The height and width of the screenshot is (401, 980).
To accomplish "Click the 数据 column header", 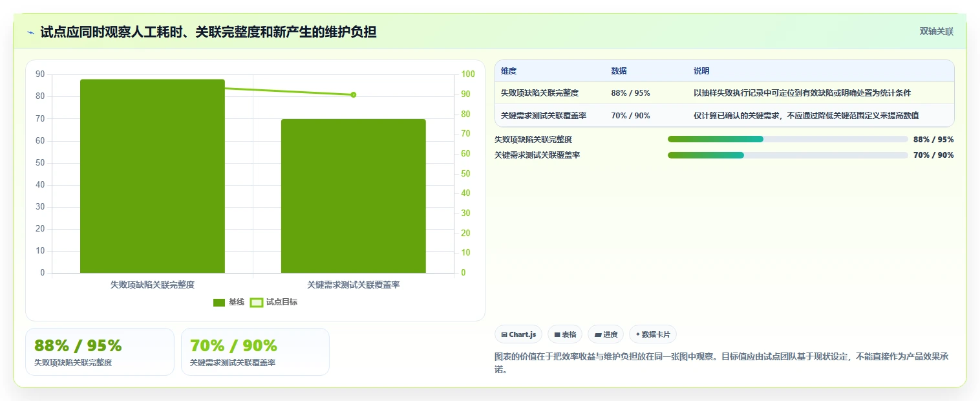I will [x=619, y=71].
